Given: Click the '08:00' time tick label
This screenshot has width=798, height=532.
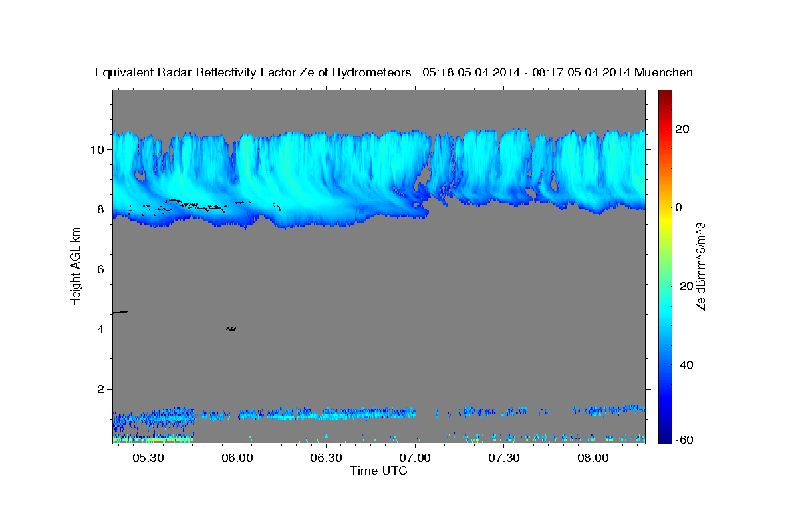Looking at the screenshot, I should coord(593,458).
